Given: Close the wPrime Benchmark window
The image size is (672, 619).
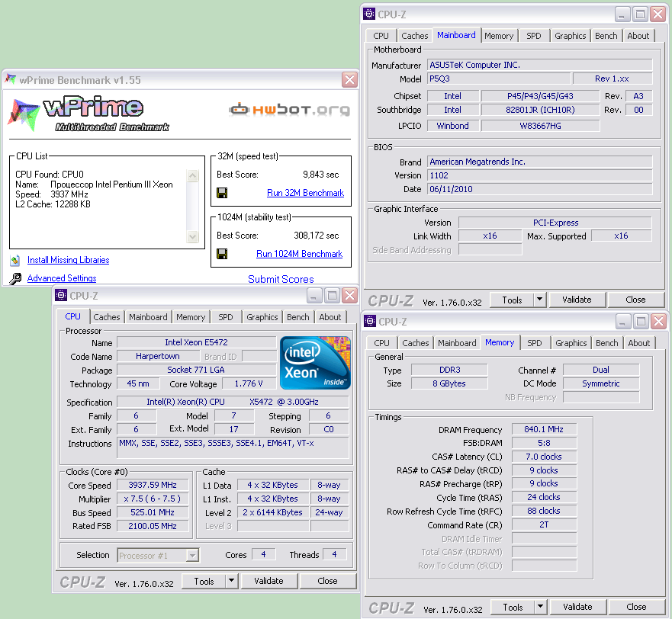Looking at the screenshot, I should pos(349,80).
